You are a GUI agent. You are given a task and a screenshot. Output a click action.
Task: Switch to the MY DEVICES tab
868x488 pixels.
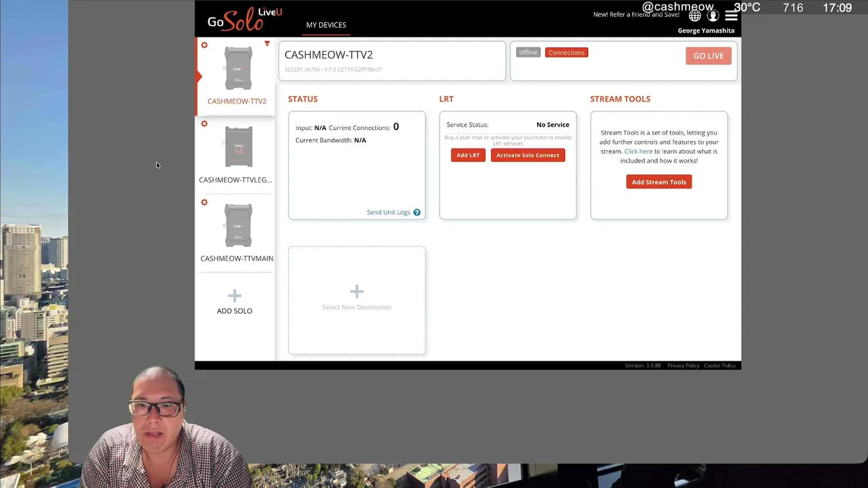coord(326,25)
